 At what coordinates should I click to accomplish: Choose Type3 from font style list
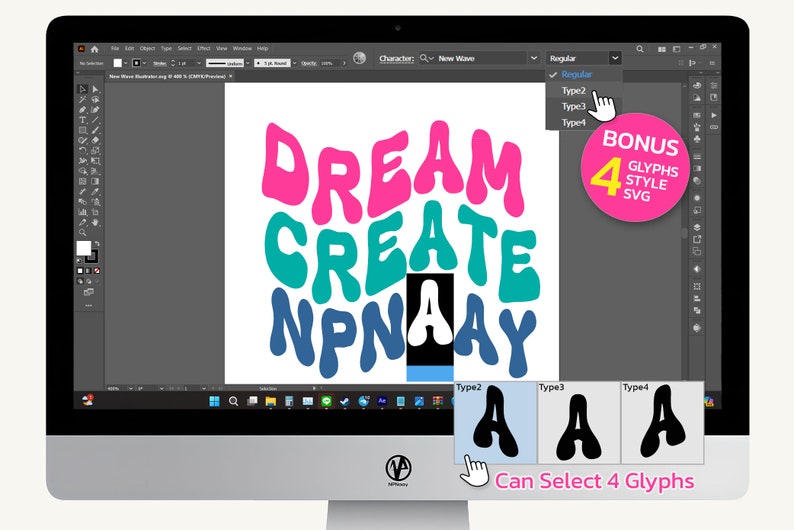pyautogui.click(x=573, y=106)
